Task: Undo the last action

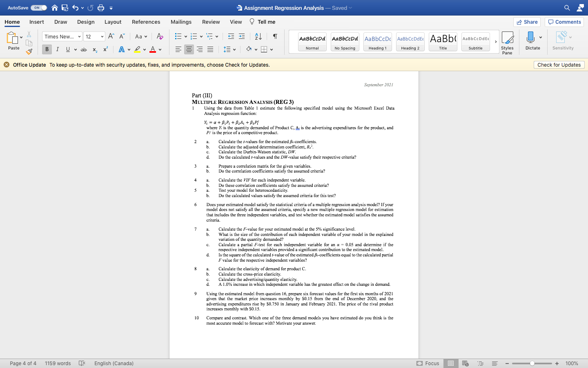Action: pyautogui.click(x=76, y=8)
